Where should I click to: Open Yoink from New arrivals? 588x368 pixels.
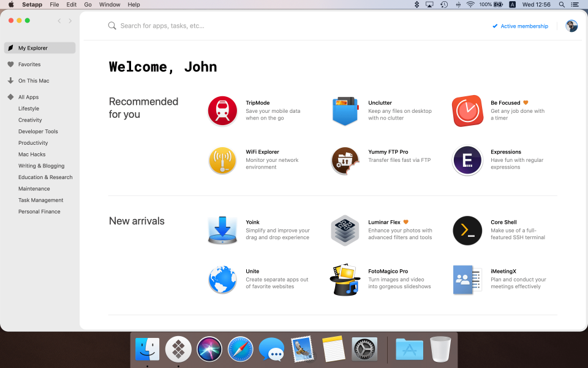(x=222, y=230)
